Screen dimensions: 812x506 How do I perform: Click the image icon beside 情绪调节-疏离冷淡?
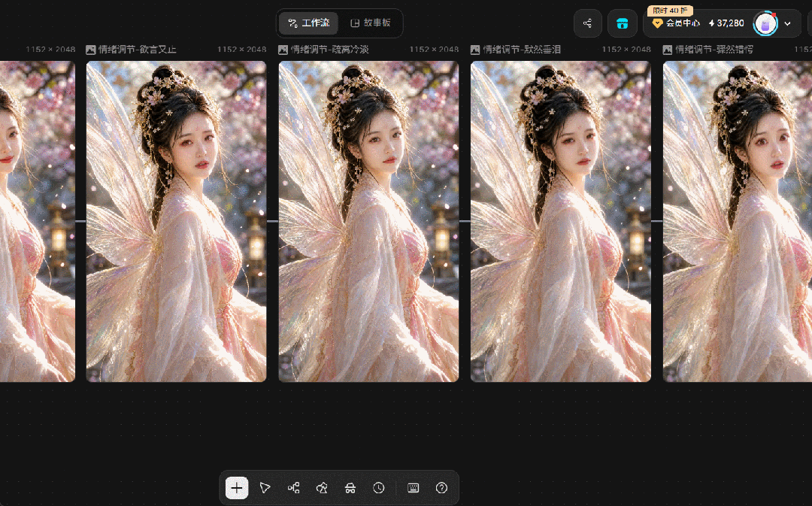[x=283, y=50]
